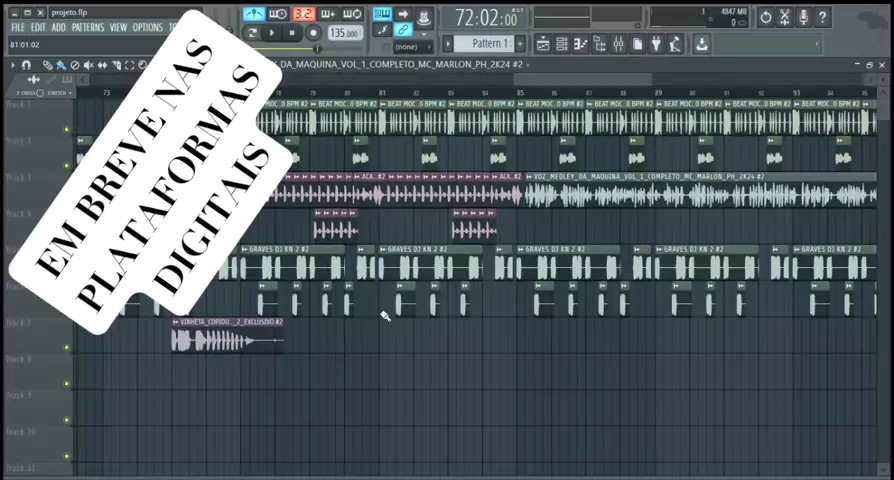894x480 pixels.
Task: Click the Record button
Action: coord(313,33)
